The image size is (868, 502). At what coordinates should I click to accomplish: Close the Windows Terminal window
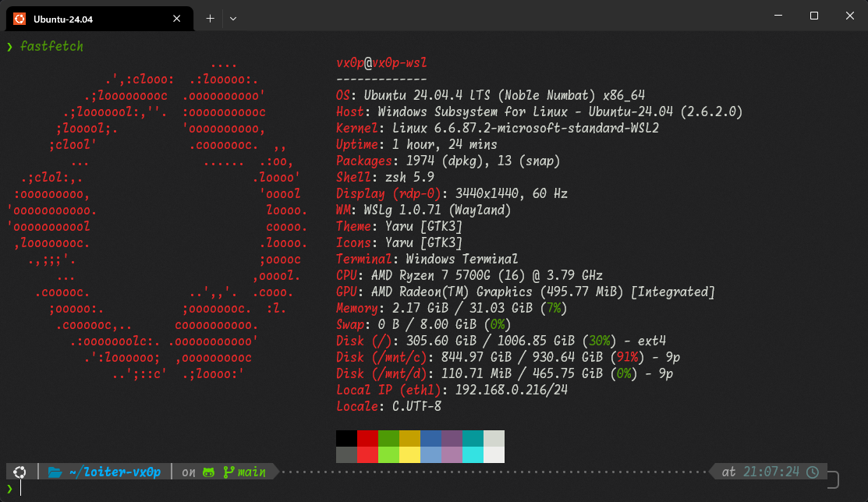850,16
